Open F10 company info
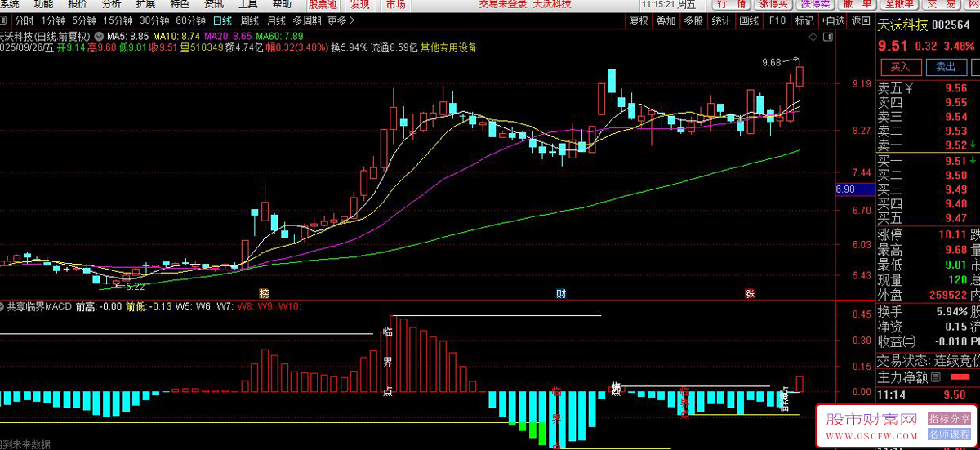The width and height of the screenshot is (980, 450). click(777, 21)
